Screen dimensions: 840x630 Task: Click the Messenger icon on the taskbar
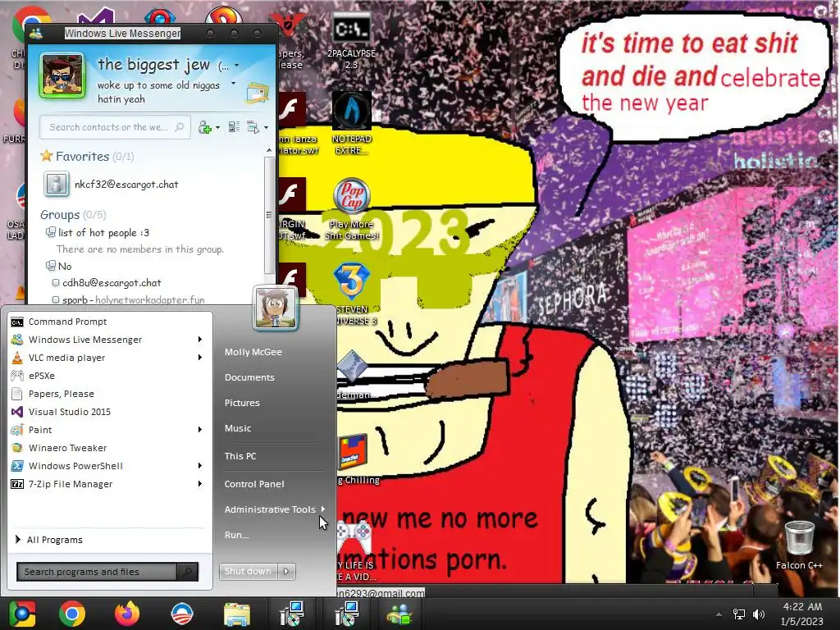coord(399,614)
